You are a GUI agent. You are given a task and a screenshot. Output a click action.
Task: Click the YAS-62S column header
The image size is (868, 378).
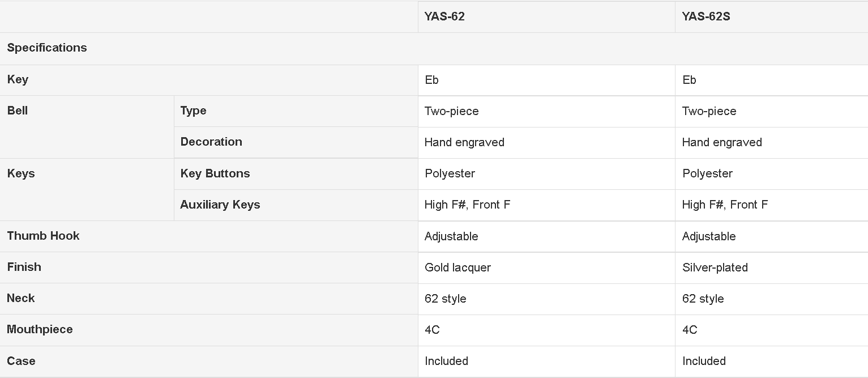[706, 16]
